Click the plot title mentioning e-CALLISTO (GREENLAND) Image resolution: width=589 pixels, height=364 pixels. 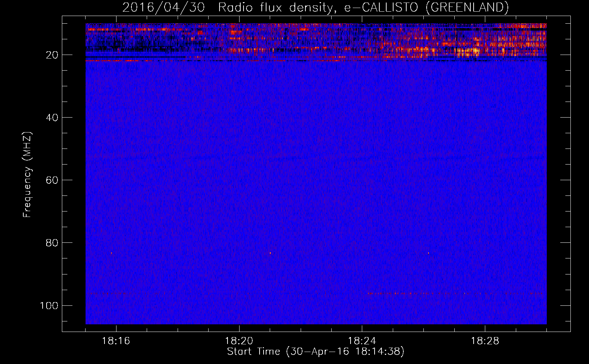316,7
